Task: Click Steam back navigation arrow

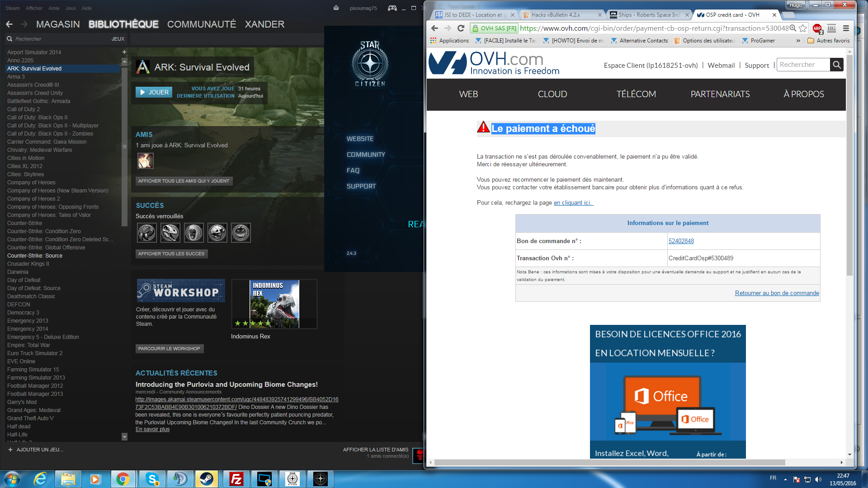Action: click(x=9, y=24)
